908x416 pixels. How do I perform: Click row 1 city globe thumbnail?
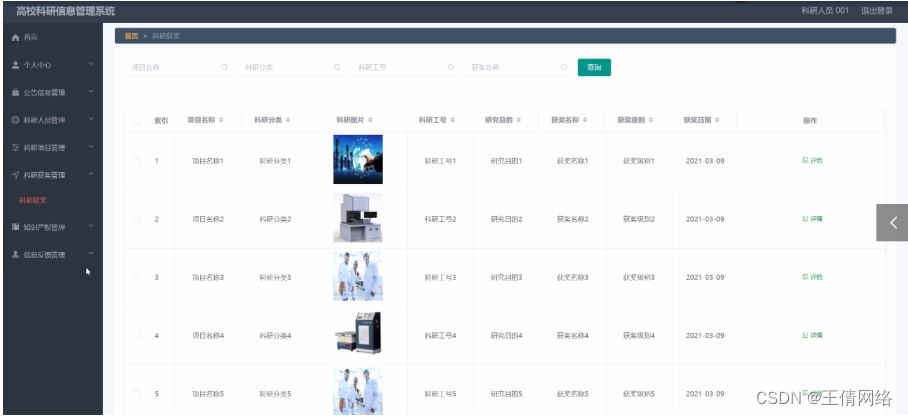(358, 159)
